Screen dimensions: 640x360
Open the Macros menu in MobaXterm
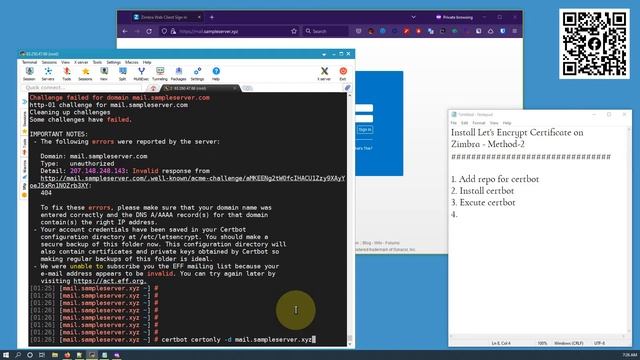131,62
